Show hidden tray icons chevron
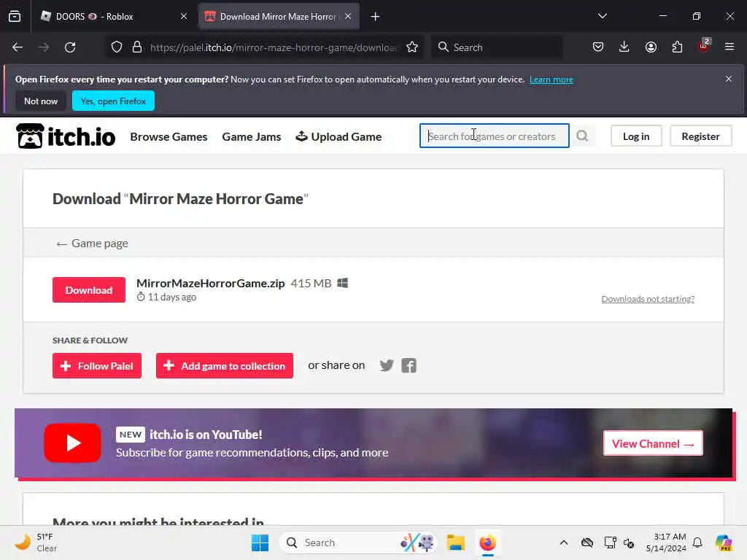This screenshot has width=747, height=560. point(564,542)
